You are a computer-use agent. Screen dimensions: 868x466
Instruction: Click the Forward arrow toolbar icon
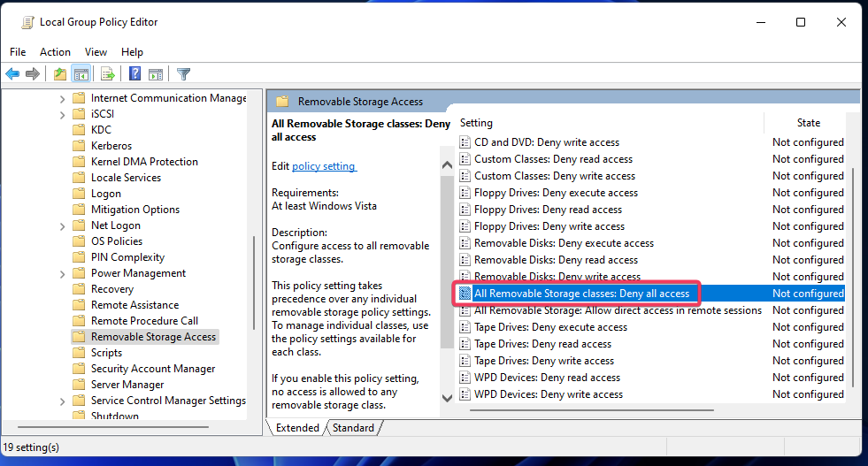click(x=33, y=73)
